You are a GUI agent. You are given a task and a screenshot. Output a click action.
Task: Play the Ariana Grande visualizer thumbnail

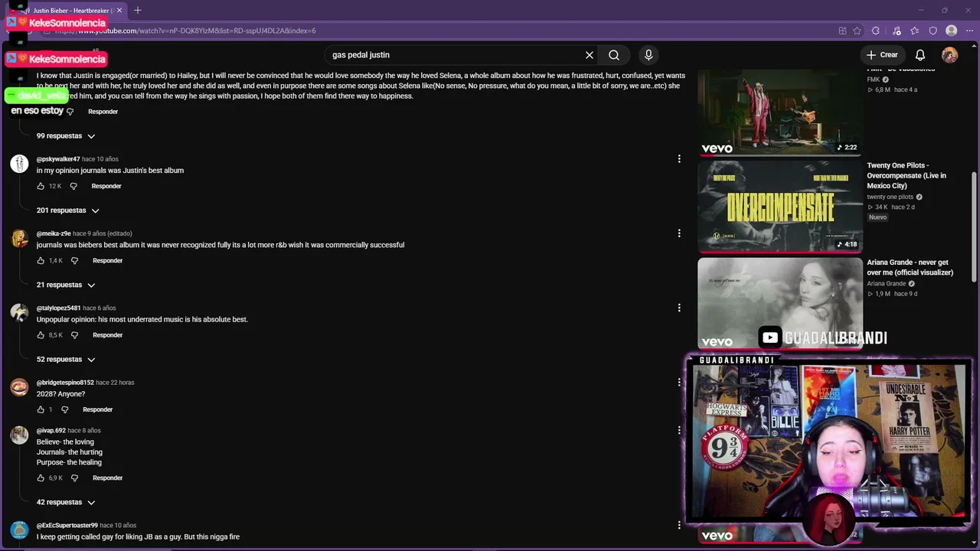click(780, 303)
